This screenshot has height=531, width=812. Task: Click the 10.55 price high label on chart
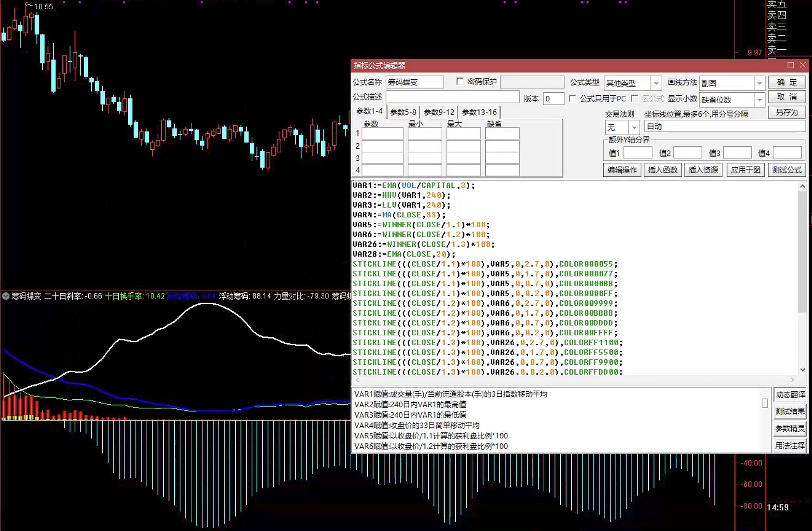tap(43, 7)
